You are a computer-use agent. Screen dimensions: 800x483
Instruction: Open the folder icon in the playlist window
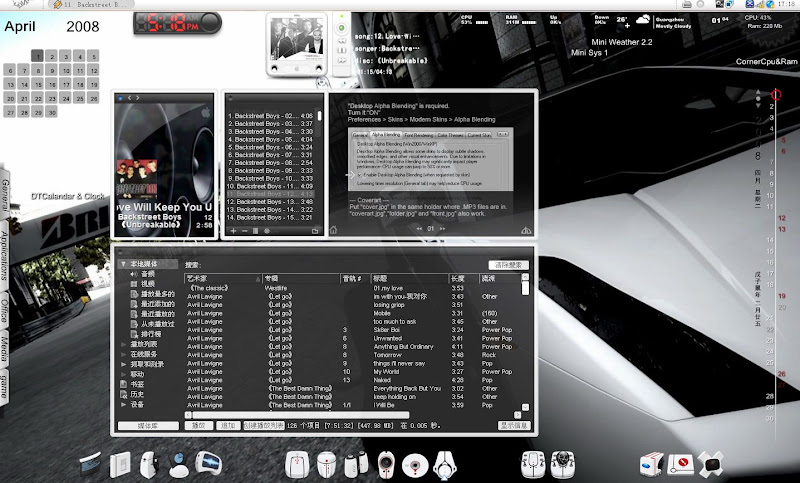coord(315,231)
